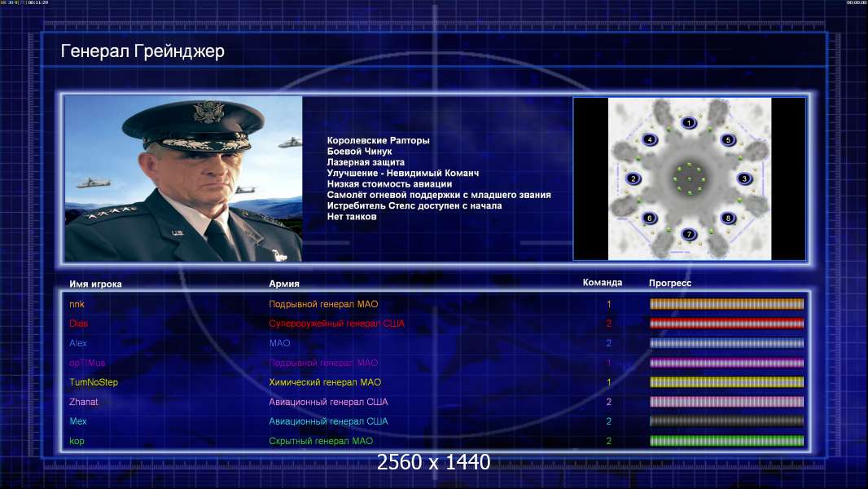Viewport: 868px width, 489px height.
Task: Select player name 'Alex'
Action: tap(78, 343)
